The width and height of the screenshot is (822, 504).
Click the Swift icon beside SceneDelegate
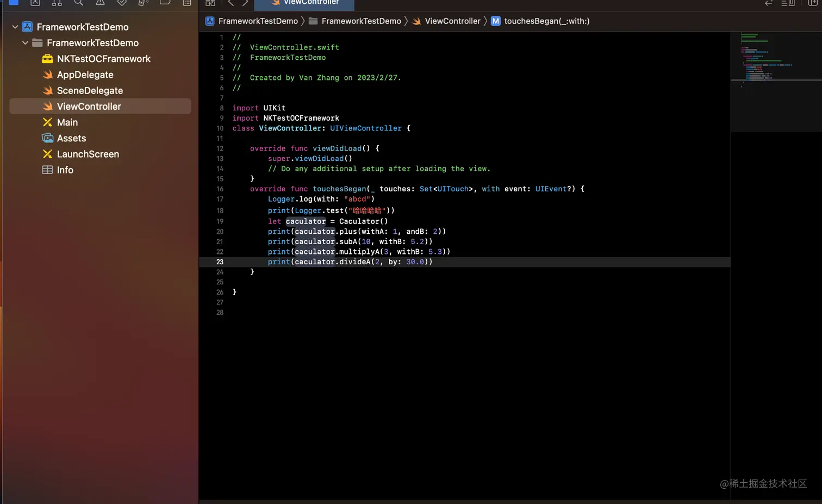point(48,90)
